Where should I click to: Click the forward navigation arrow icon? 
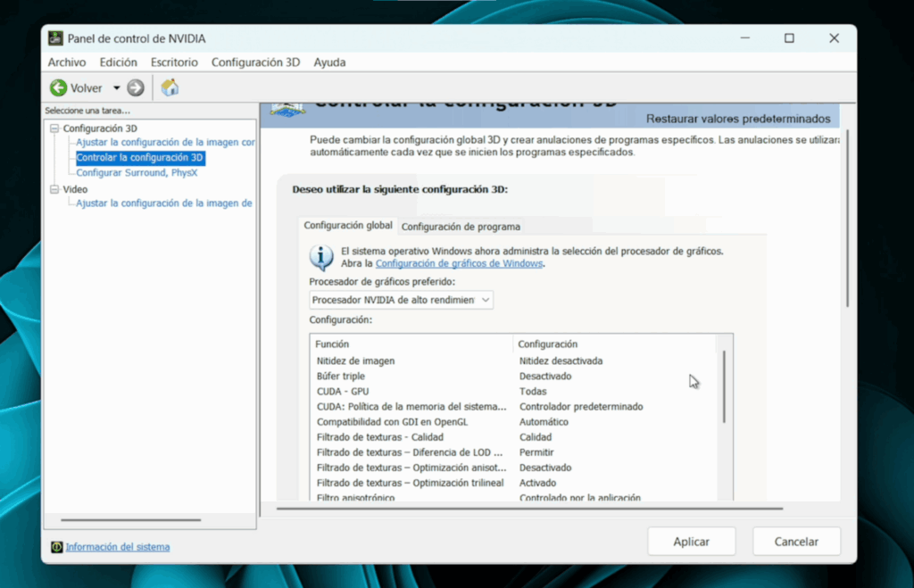coord(136,88)
